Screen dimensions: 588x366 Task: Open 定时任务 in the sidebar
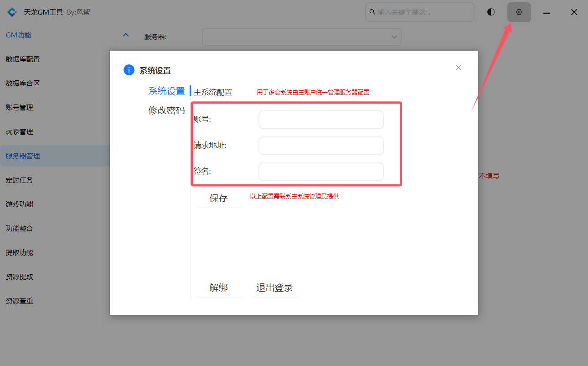(19, 180)
